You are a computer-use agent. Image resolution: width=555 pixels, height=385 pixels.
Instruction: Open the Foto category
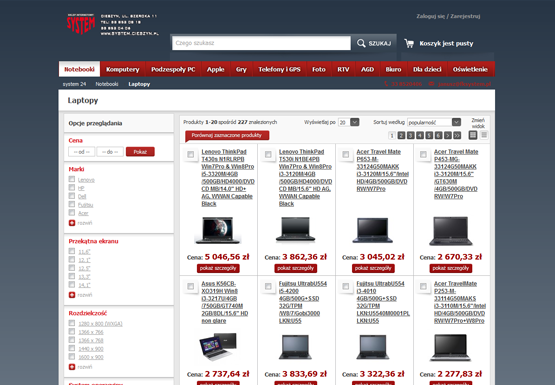tap(319, 69)
